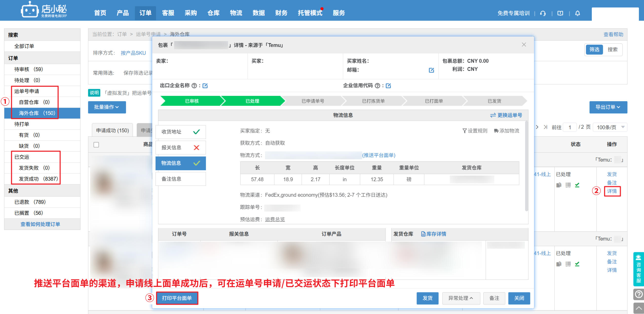Expand the 批量操作 dropdown

coord(107,107)
